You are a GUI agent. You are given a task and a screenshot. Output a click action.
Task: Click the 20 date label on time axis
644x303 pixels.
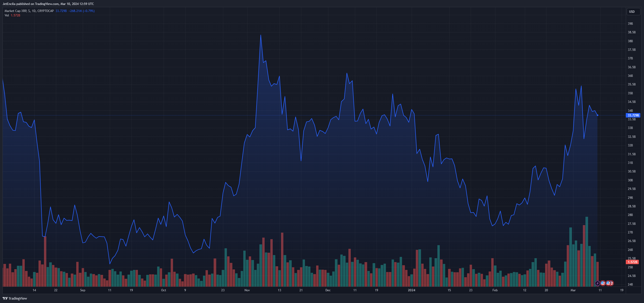[546, 290]
